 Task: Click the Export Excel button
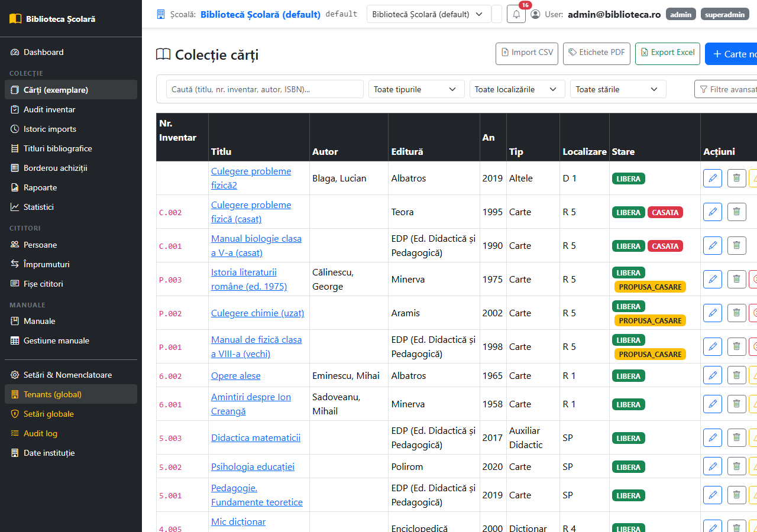(668, 53)
